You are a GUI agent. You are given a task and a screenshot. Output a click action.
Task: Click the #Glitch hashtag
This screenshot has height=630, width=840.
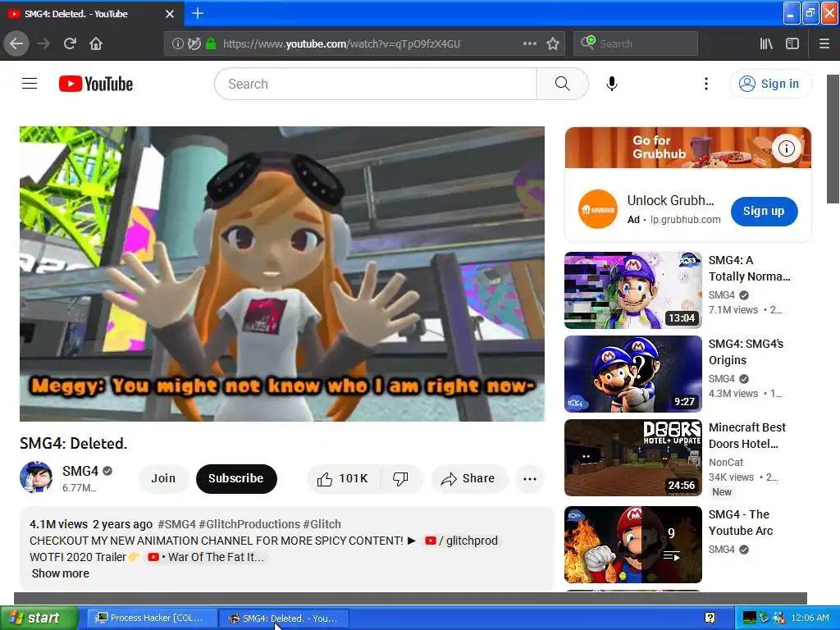(322, 524)
